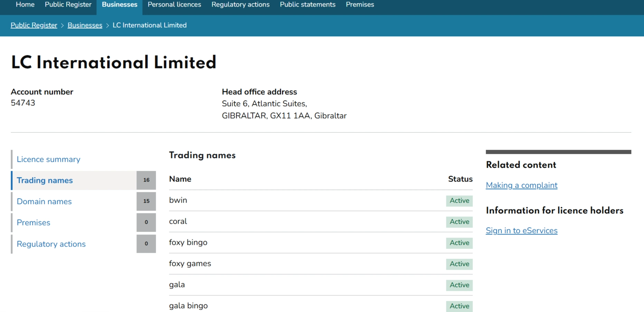Click the account number value 54743
The height and width of the screenshot is (312, 644).
point(23,103)
